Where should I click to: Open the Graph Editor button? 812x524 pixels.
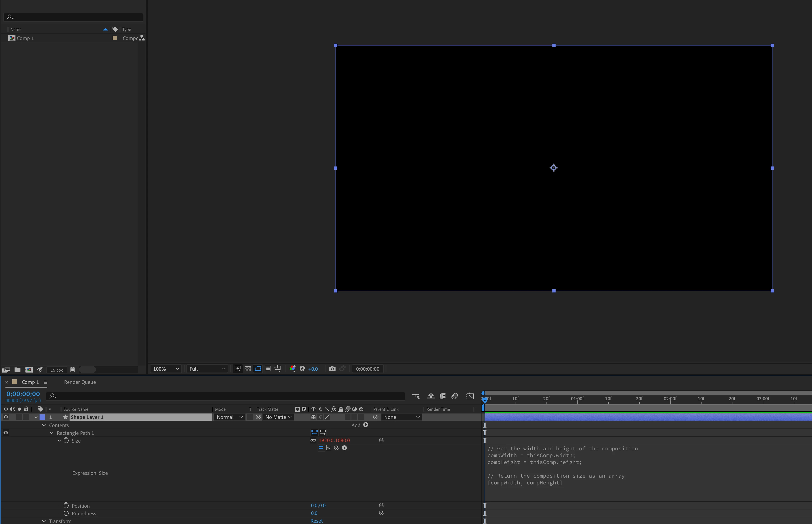[x=470, y=396]
